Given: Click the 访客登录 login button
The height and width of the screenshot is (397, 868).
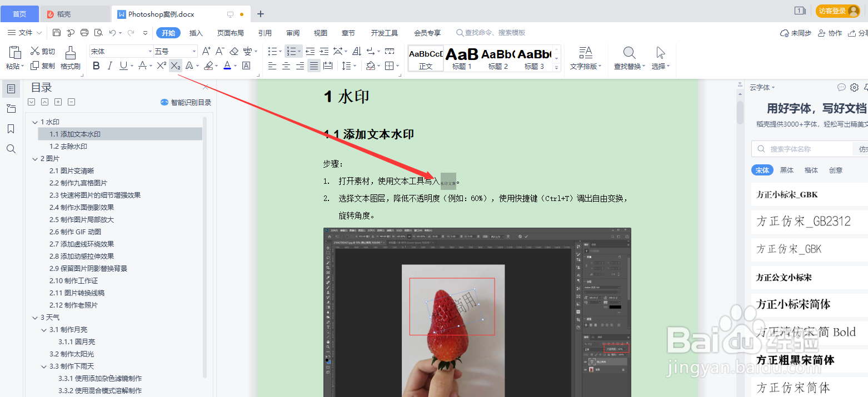Looking at the screenshot, I should [x=838, y=10].
